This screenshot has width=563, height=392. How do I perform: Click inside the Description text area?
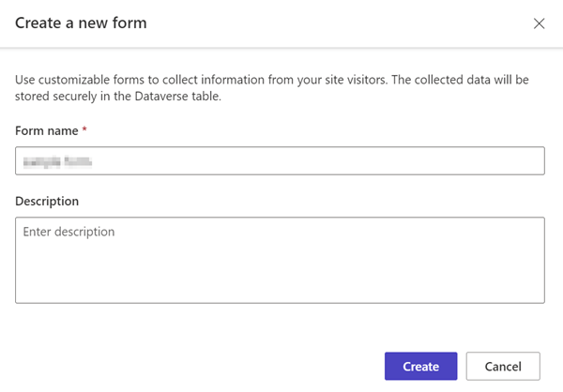(280, 260)
